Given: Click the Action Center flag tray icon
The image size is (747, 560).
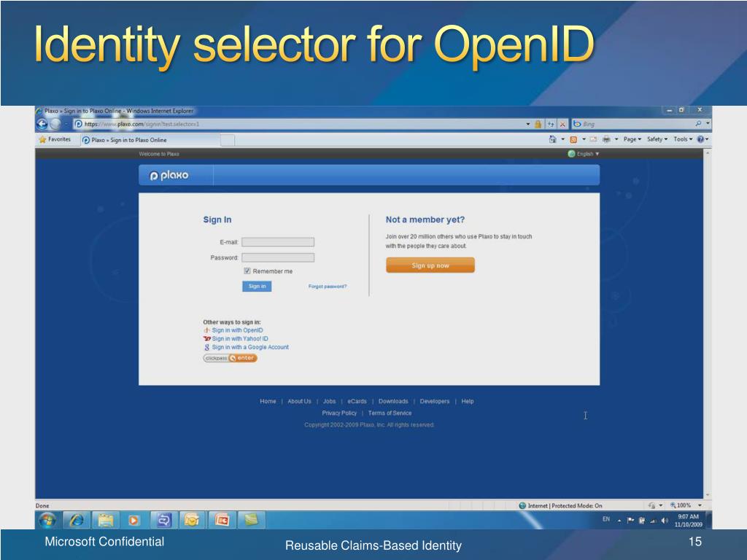Looking at the screenshot, I should tap(630, 521).
